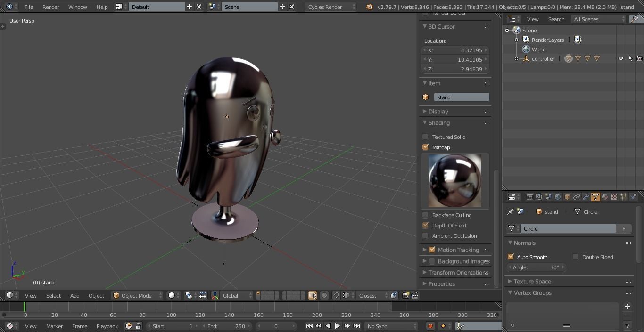This screenshot has width=644, height=332.
Task: Open the Render Layers properties tab
Action: (x=538, y=197)
